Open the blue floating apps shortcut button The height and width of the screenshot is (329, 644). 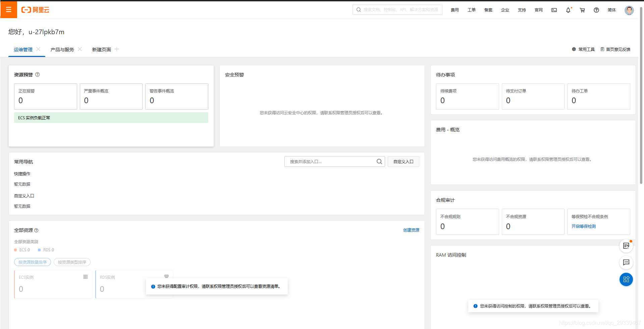(626, 279)
